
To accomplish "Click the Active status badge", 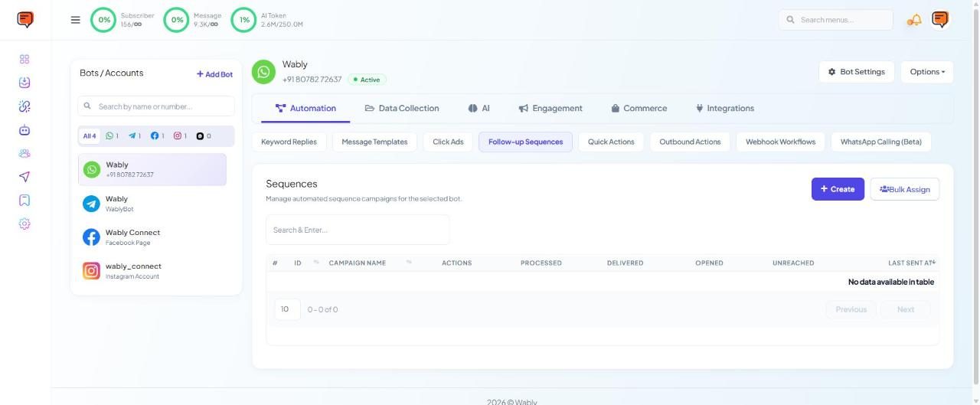I will point(367,80).
